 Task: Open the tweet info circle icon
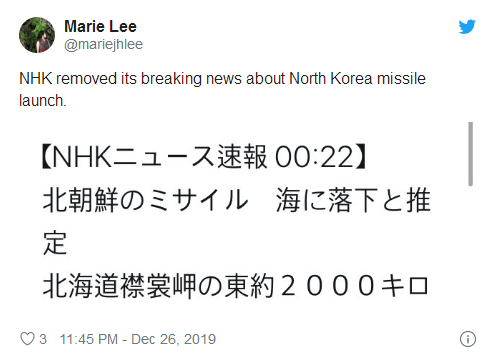click(x=468, y=339)
